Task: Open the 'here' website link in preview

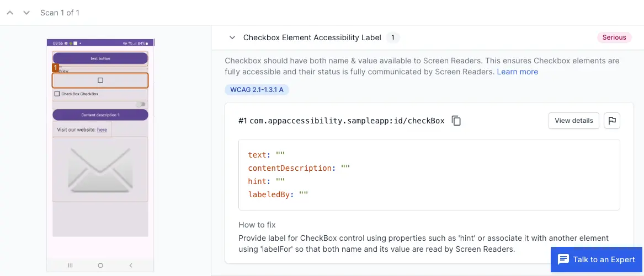Action: point(102,130)
